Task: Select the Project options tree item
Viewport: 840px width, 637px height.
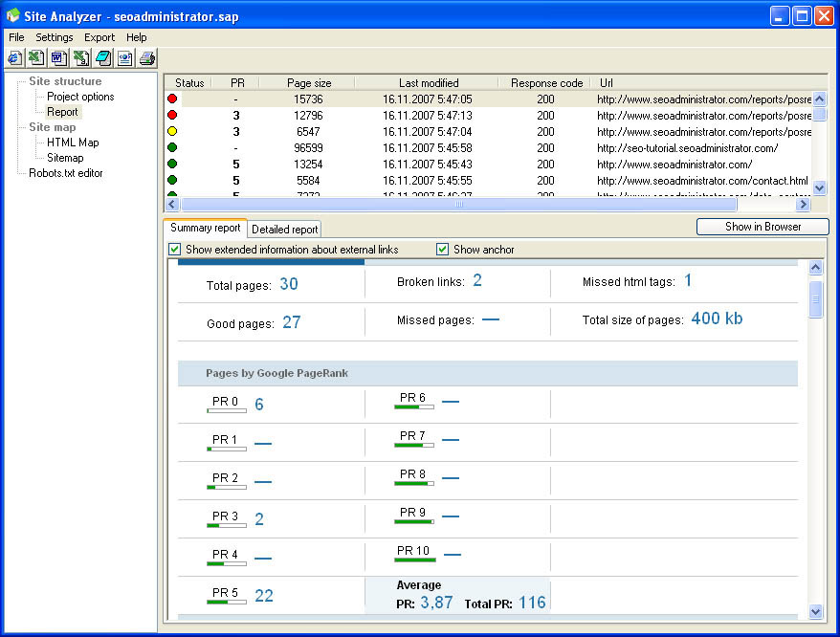Action: (80, 97)
